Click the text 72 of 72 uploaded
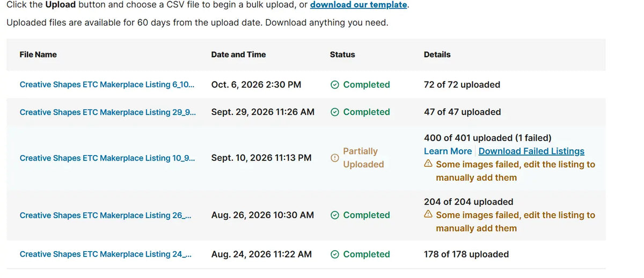 pyautogui.click(x=462, y=85)
